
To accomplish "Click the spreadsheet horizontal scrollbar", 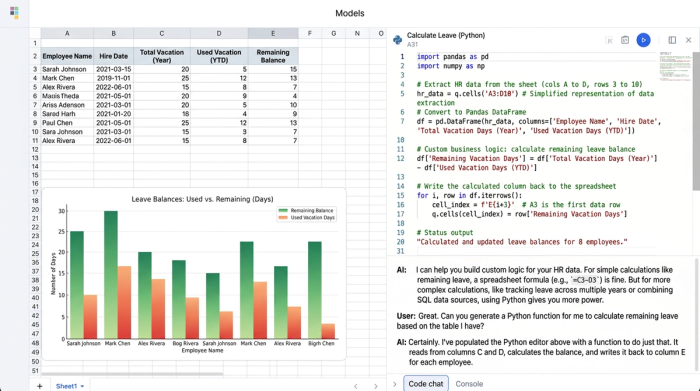I will (x=132, y=374).
